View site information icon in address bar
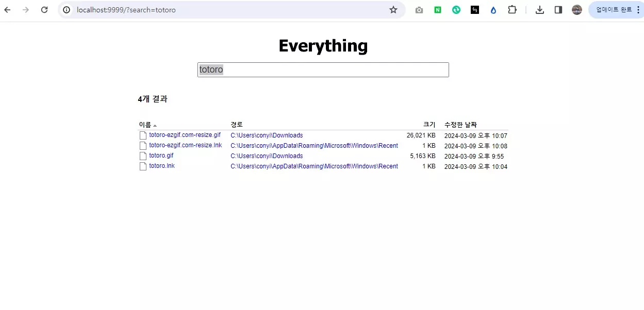The width and height of the screenshot is (644, 310). click(67, 10)
